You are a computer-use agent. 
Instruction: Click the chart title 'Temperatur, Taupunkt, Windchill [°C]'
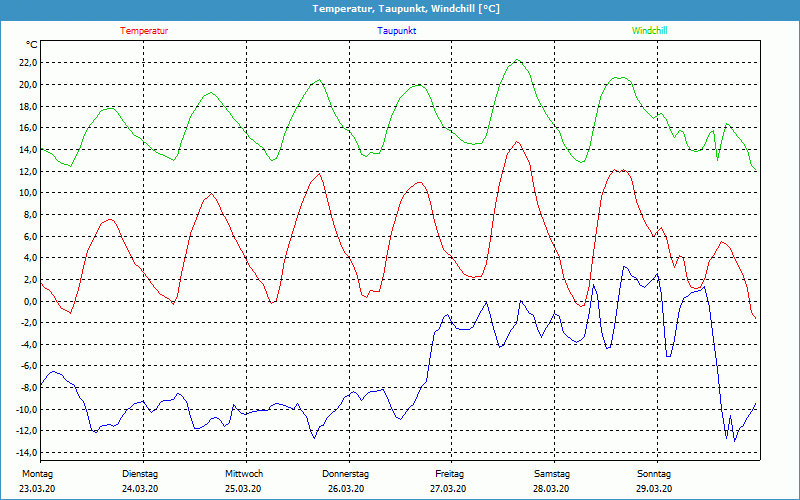[x=406, y=9]
